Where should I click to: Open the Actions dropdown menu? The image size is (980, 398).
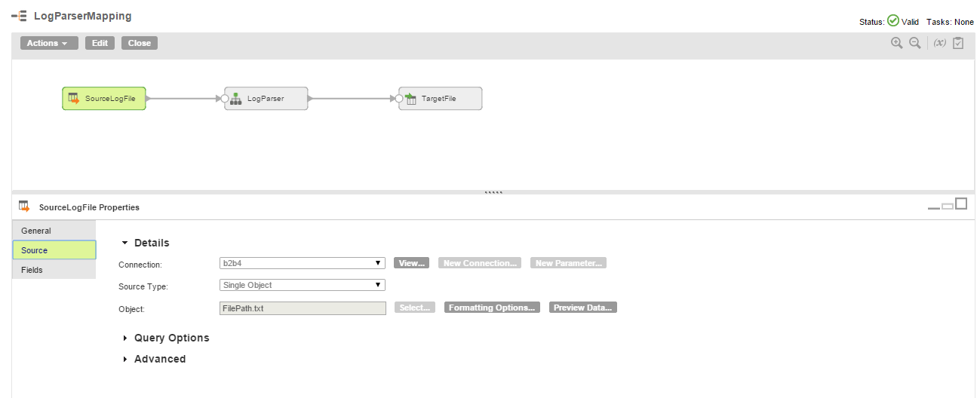tap(49, 43)
